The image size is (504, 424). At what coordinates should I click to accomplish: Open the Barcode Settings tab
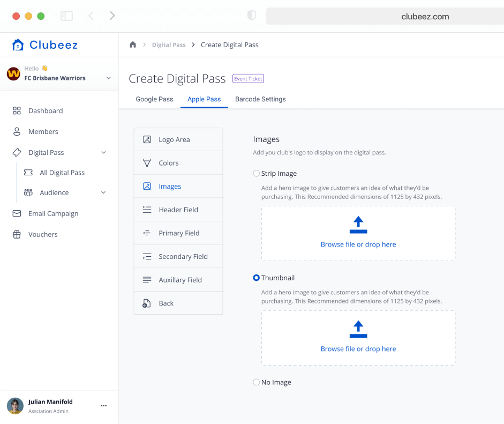pos(260,99)
